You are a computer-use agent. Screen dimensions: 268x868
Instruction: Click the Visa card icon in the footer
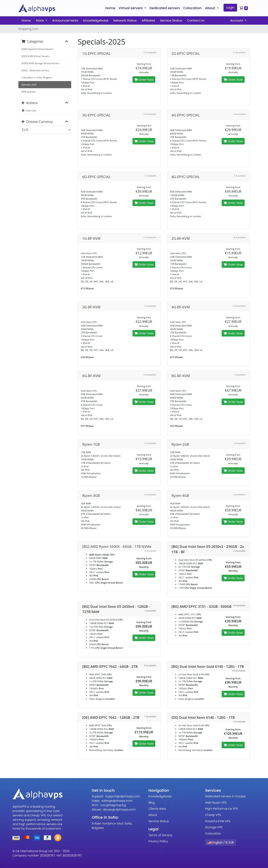point(16,838)
